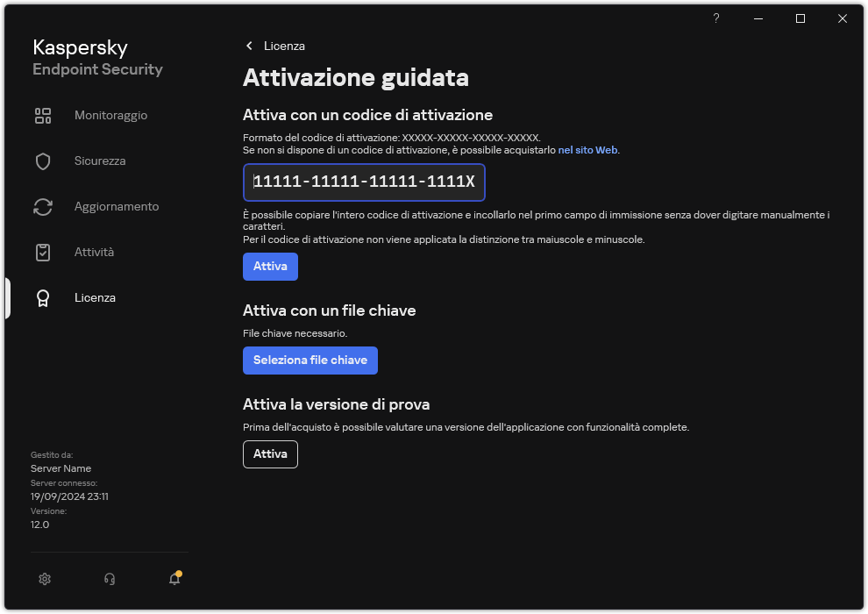Open application settings via gear icon
The image size is (868, 614).
coord(45,579)
